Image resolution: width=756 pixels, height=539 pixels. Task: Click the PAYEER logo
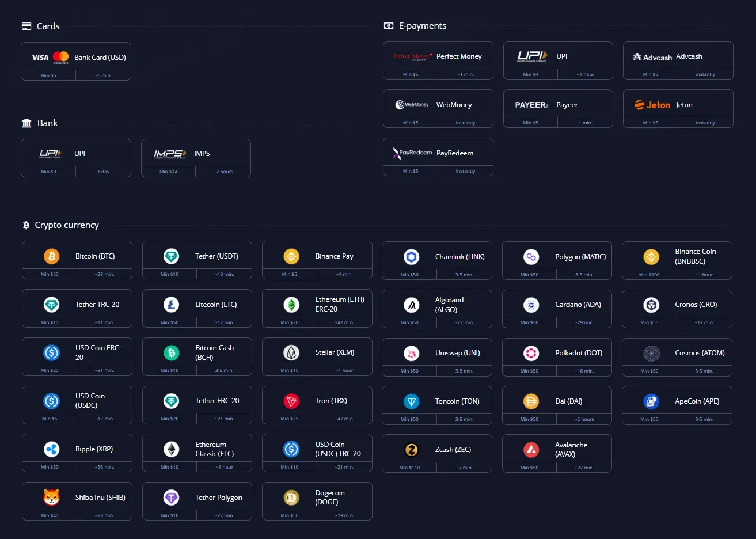[532, 105]
